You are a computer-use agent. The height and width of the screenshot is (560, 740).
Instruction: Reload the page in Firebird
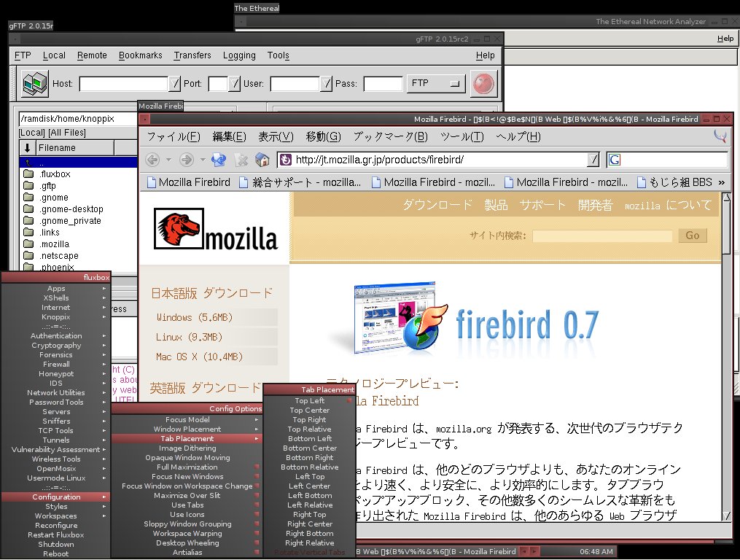coord(219,160)
